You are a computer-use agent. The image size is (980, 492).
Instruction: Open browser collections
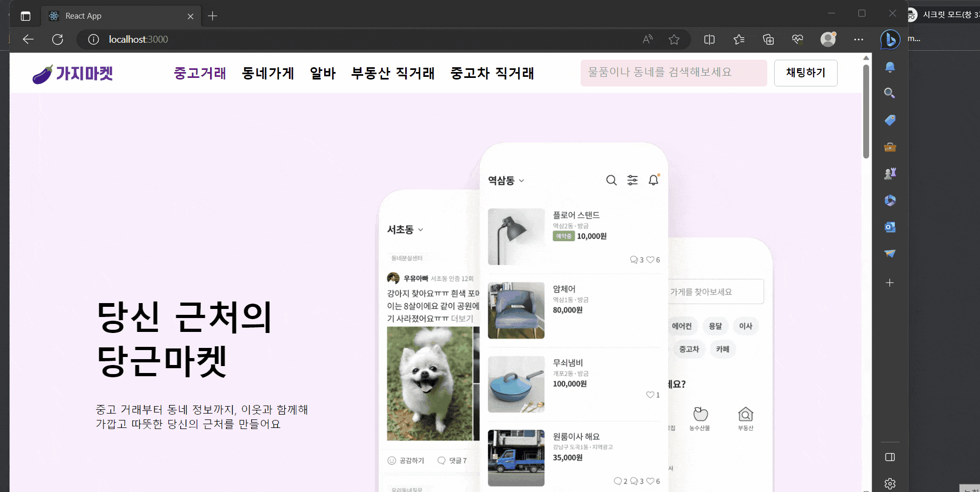(x=768, y=39)
